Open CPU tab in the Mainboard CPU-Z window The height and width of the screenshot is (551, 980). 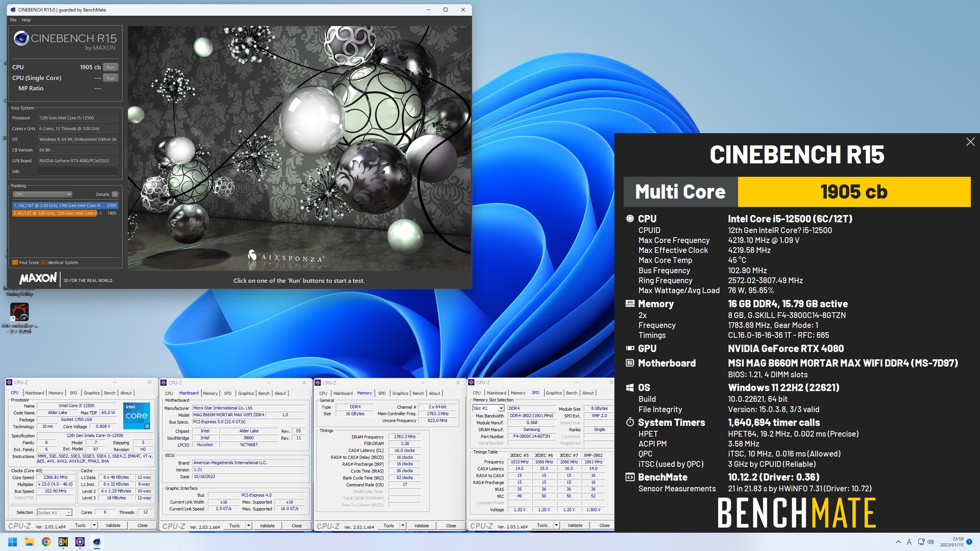[x=169, y=393]
